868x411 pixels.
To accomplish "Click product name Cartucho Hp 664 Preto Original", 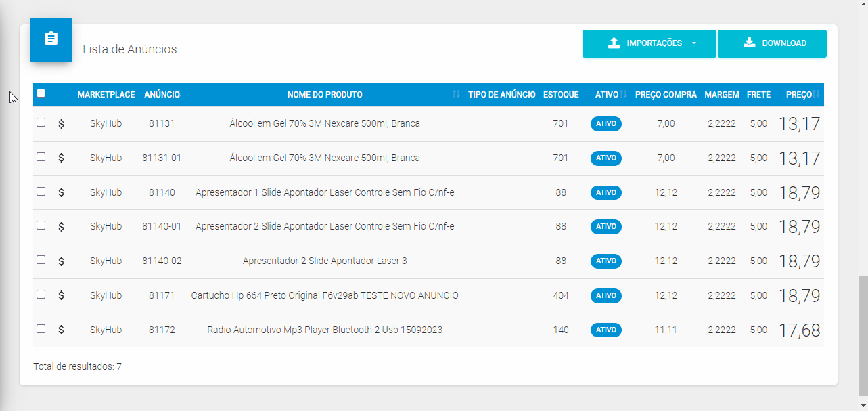I will click(325, 295).
